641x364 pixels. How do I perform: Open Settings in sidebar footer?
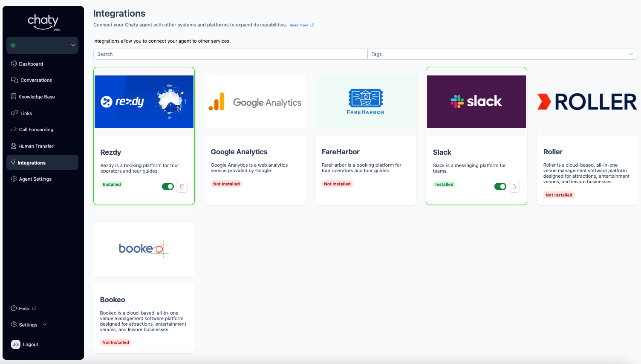28,325
